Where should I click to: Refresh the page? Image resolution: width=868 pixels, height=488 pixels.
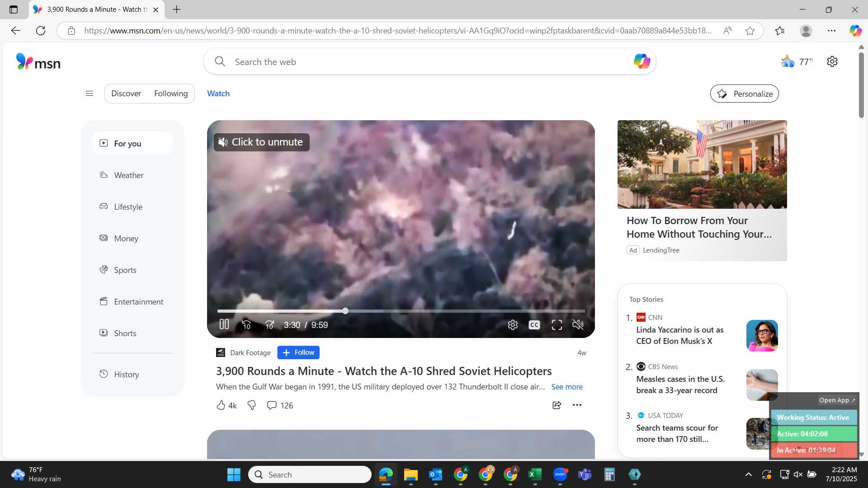[x=41, y=31]
